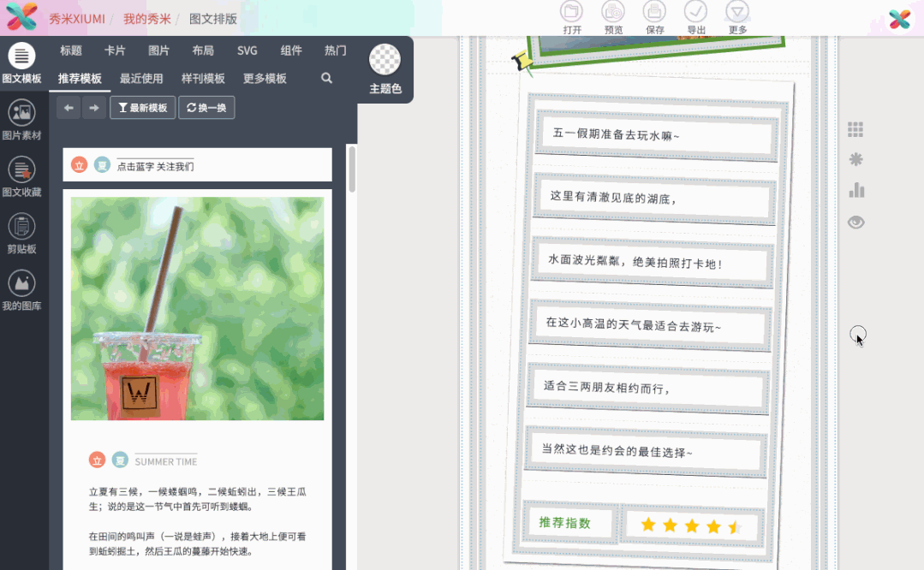This screenshot has height=570, width=924.
Task: Click the star rating row
Action: [x=690, y=525]
